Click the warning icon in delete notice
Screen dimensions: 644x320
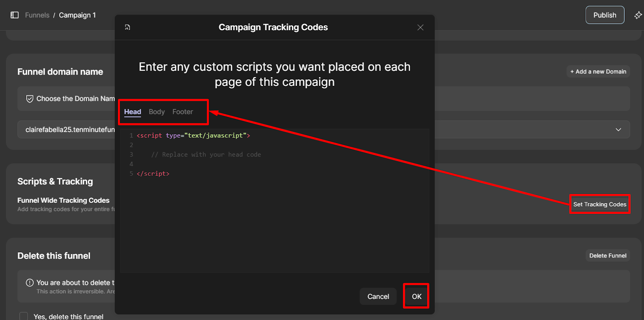point(29,283)
